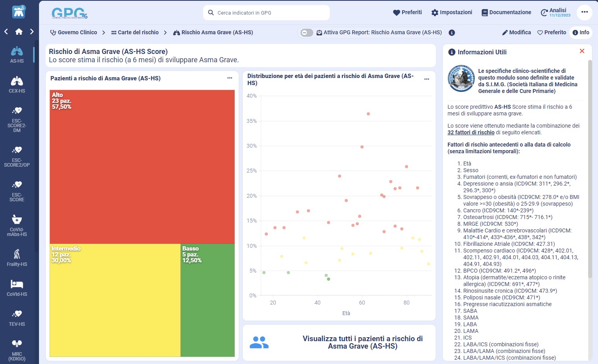Click Visualizza tutti i pazienti a rischio
This screenshot has width=598, height=364.
[362, 342]
